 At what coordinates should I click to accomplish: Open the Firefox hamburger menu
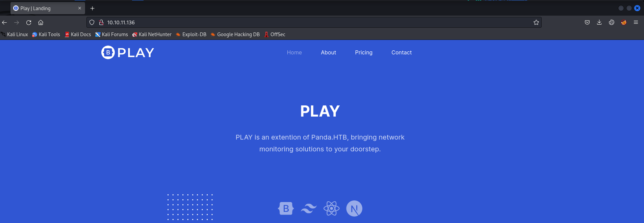point(636,22)
